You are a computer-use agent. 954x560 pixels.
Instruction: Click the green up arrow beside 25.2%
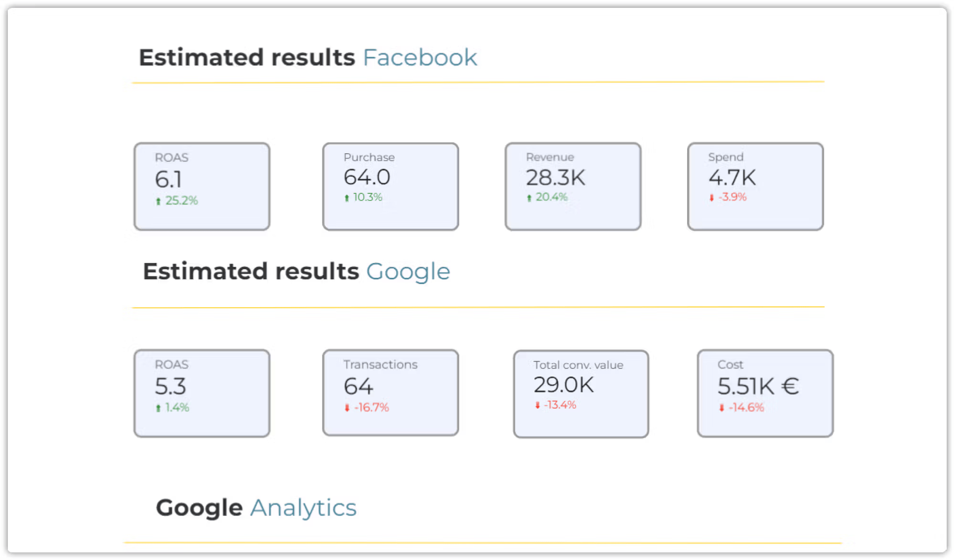click(158, 201)
